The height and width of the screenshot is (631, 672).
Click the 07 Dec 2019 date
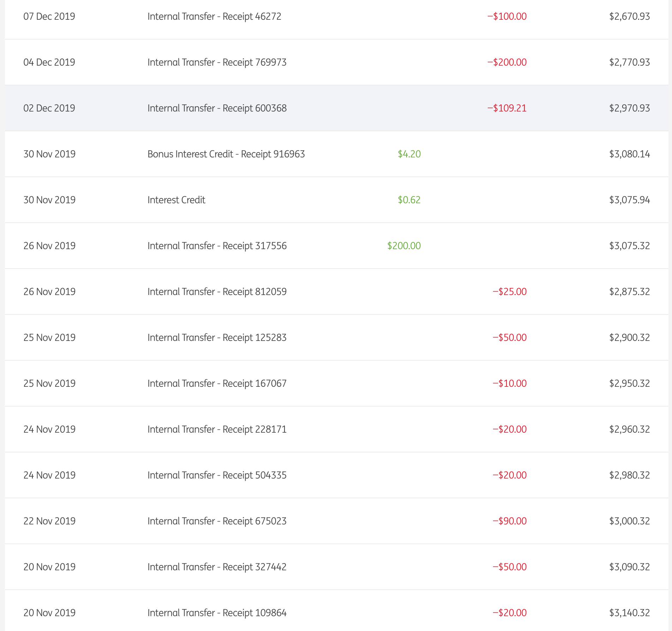click(x=49, y=17)
